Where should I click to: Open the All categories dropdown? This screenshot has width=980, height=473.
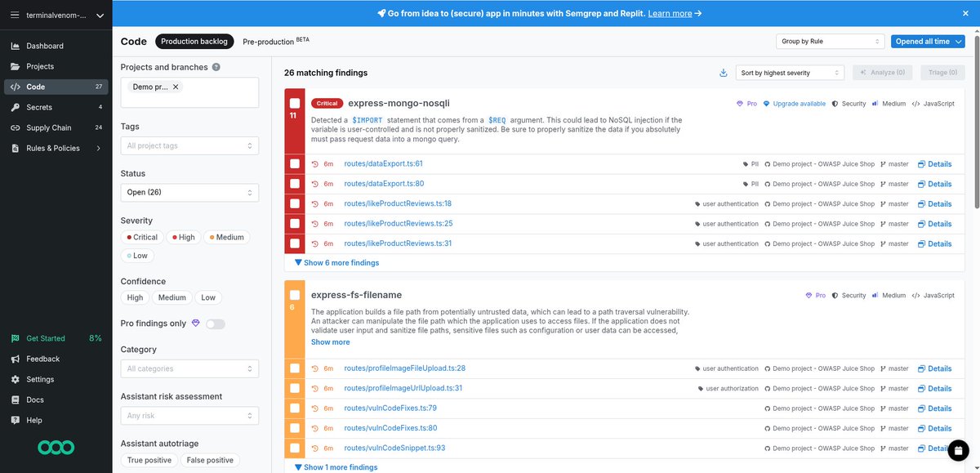point(189,368)
